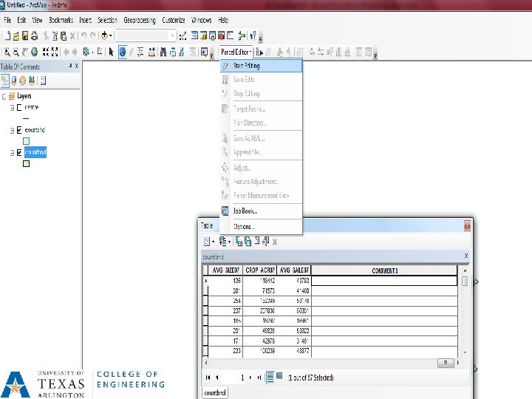
Task: Open the Parcel Editor dropdown menu
Action: pos(236,52)
